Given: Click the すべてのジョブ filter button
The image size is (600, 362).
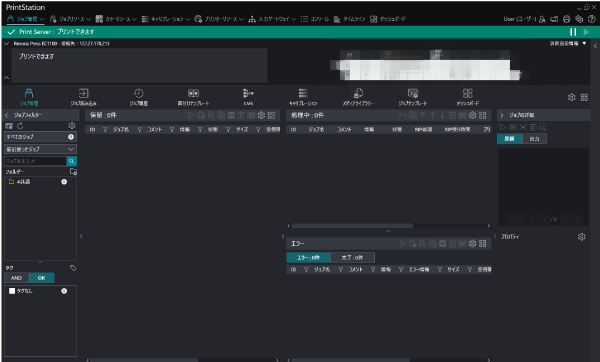Looking at the screenshot, I should click(40, 137).
